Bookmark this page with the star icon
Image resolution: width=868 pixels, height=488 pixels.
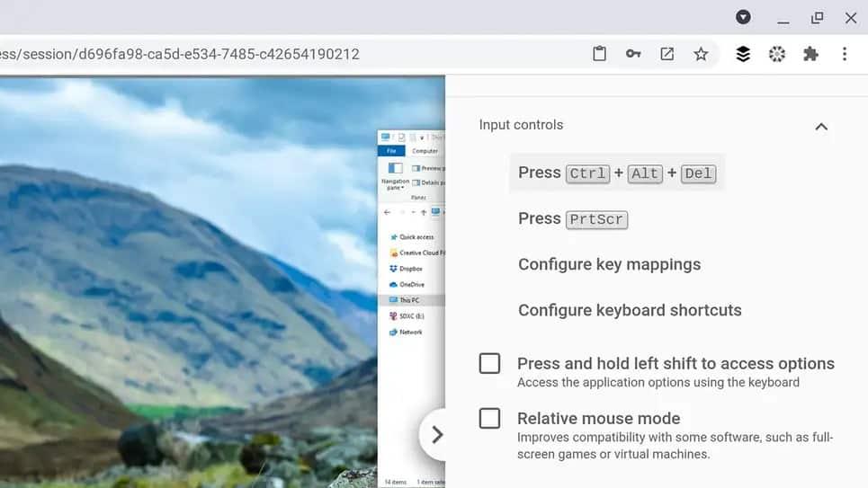pos(701,54)
